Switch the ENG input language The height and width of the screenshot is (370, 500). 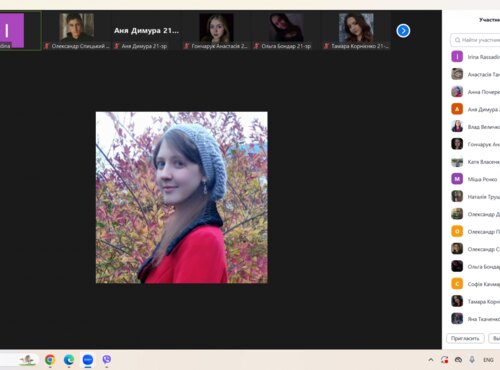click(488, 360)
